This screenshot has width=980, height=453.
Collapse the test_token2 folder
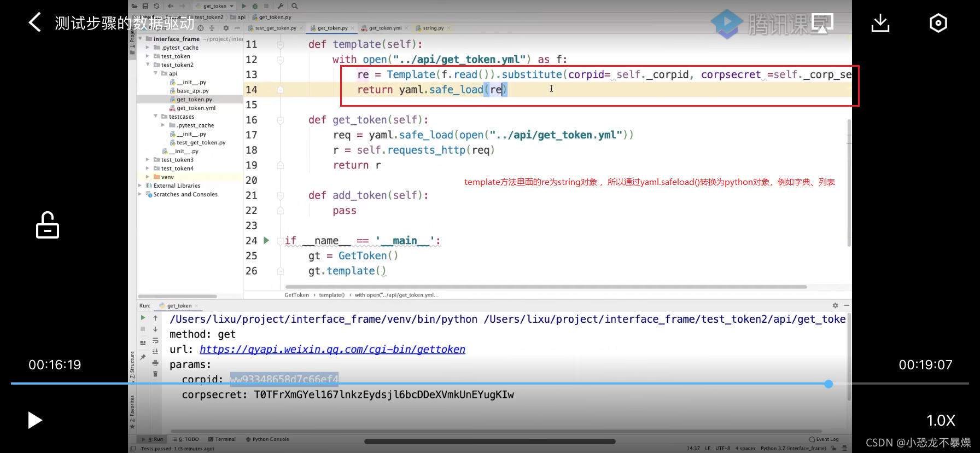[x=148, y=65]
